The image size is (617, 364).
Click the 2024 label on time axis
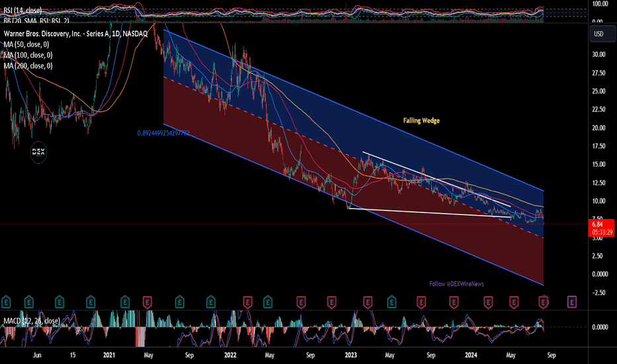471,355
